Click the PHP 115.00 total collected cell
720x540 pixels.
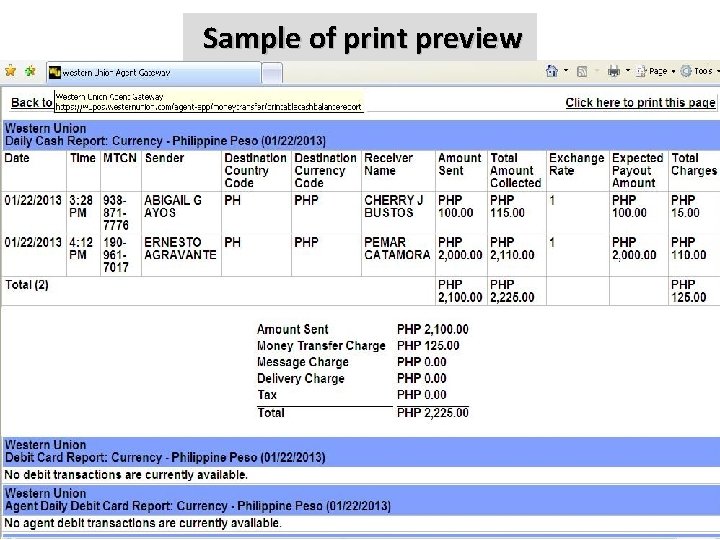click(x=507, y=206)
